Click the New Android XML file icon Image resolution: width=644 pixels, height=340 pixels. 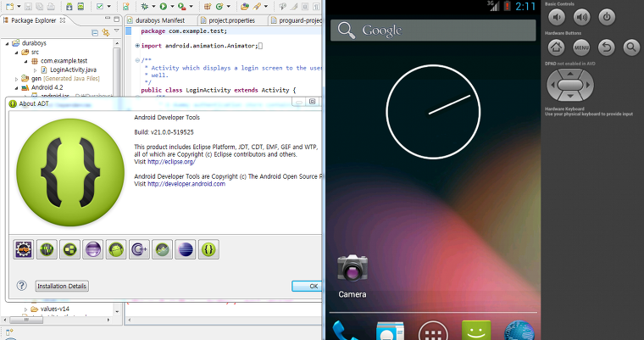125,6
